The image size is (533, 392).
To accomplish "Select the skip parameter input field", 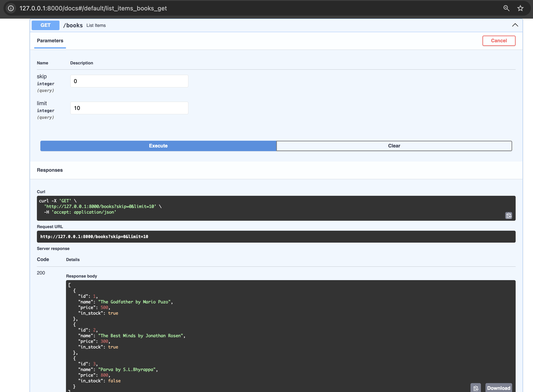I will coord(129,81).
